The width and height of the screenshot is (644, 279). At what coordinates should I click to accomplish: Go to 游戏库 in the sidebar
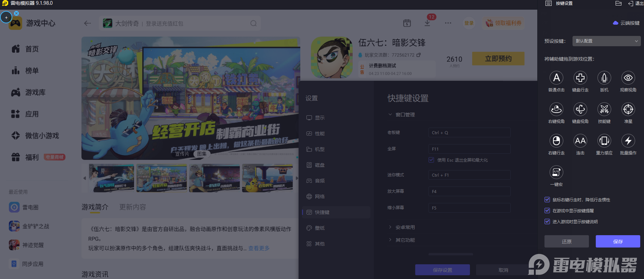click(28, 92)
